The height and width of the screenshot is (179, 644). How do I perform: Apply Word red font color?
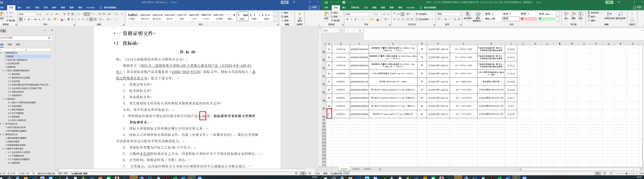pyautogui.click(x=62, y=19)
